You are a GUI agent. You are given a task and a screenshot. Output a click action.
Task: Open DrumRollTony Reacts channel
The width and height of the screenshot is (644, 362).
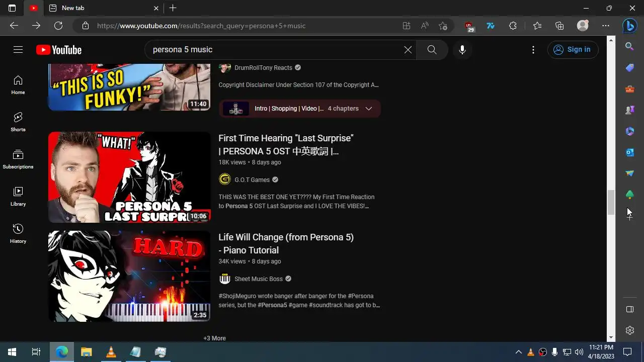click(263, 68)
